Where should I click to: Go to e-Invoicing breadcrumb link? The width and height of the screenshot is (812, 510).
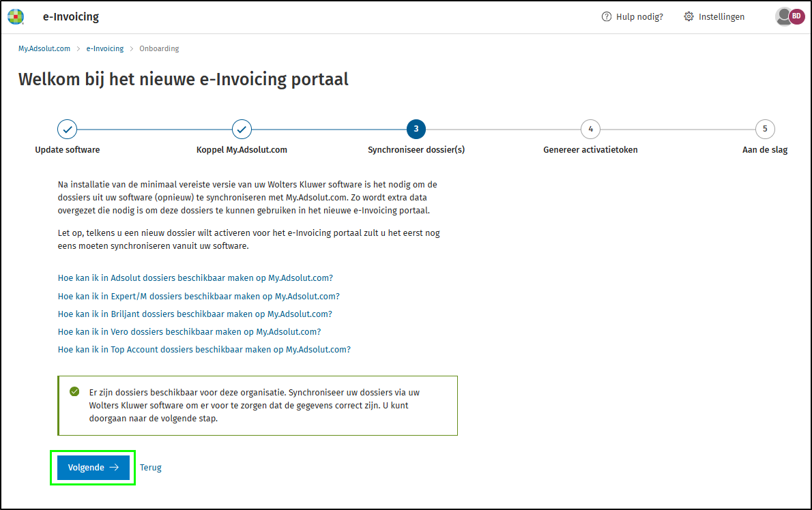click(105, 49)
